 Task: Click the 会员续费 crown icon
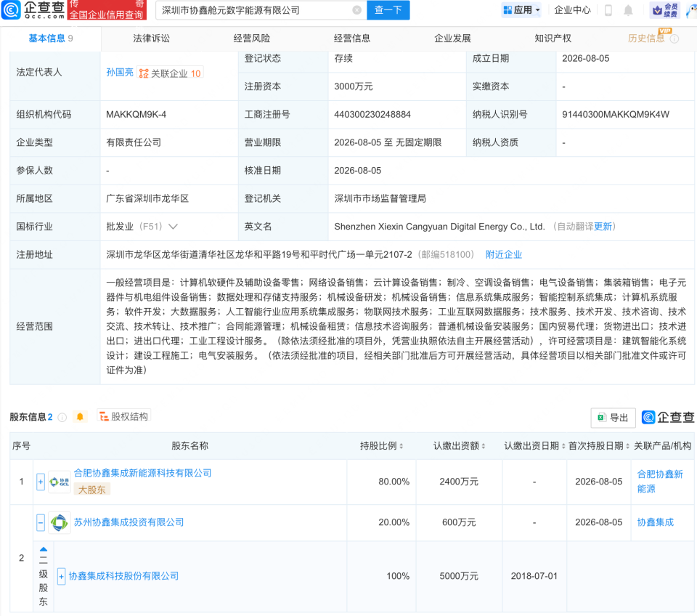click(x=664, y=10)
